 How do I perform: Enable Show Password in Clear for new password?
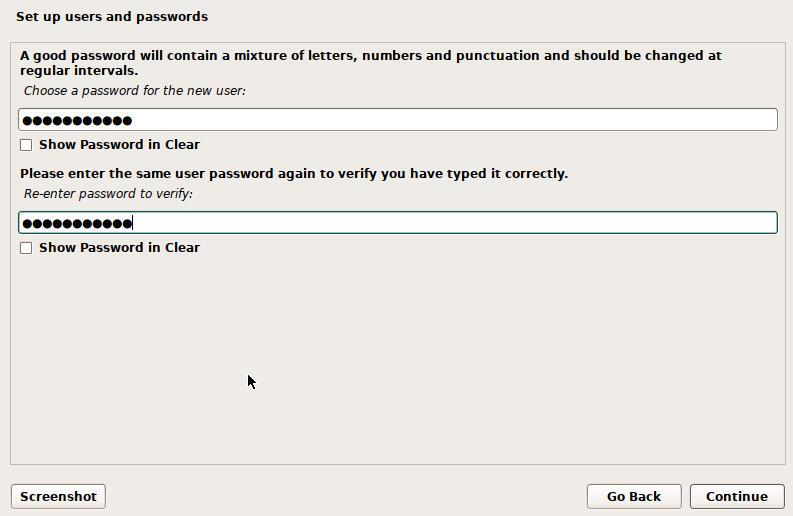point(26,145)
